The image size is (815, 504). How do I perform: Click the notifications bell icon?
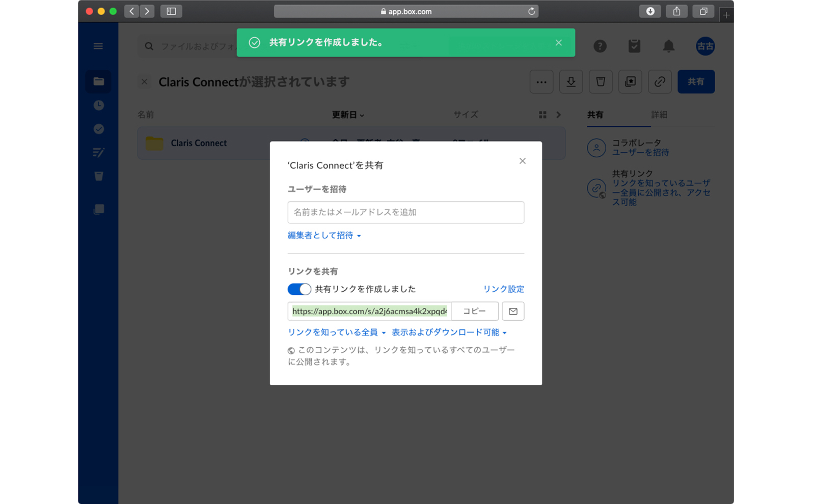[x=668, y=46]
